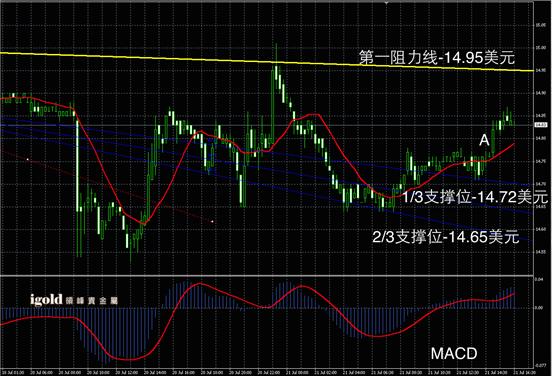Select the current price tag on price axis

[541, 125]
